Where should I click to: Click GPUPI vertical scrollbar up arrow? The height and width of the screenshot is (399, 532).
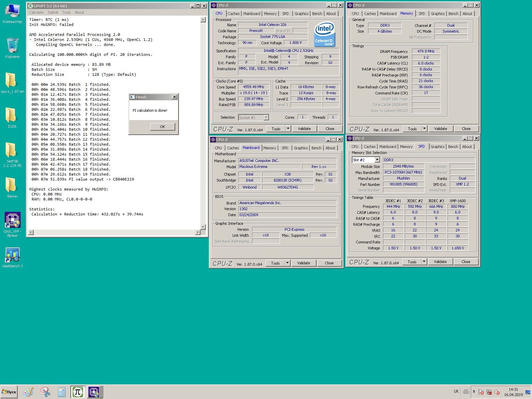click(x=203, y=20)
